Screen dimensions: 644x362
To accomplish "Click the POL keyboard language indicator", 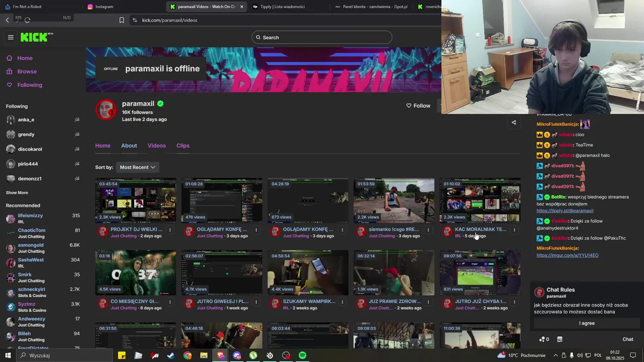I will 598,355.
